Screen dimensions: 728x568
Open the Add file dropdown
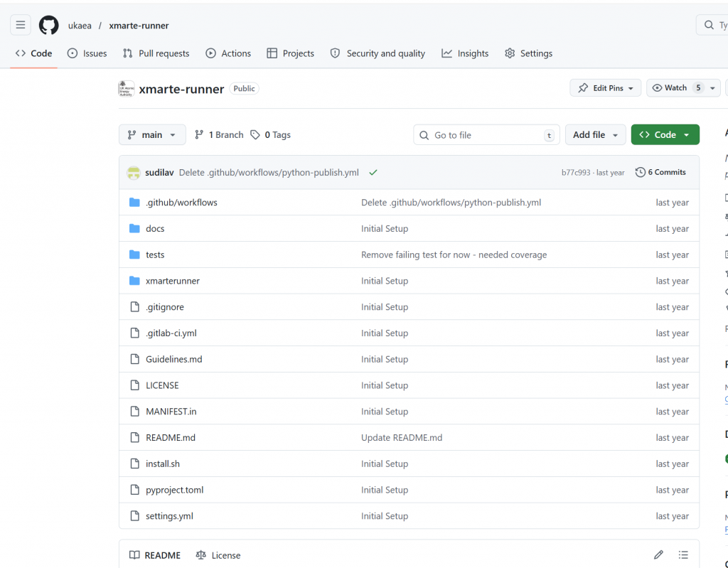[x=596, y=135]
